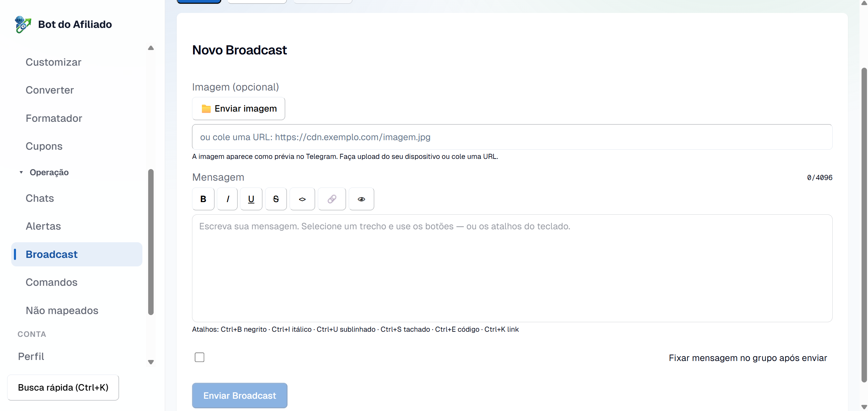
Task: Click the Enviar Broadcast button
Action: pyautogui.click(x=240, y=395)
